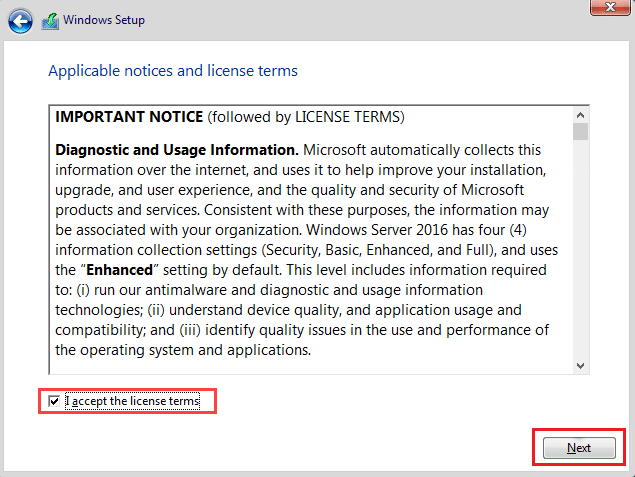This screenshot has width=635, height=477.
Task: Click the Next button
Action: (x=579, y=448)
